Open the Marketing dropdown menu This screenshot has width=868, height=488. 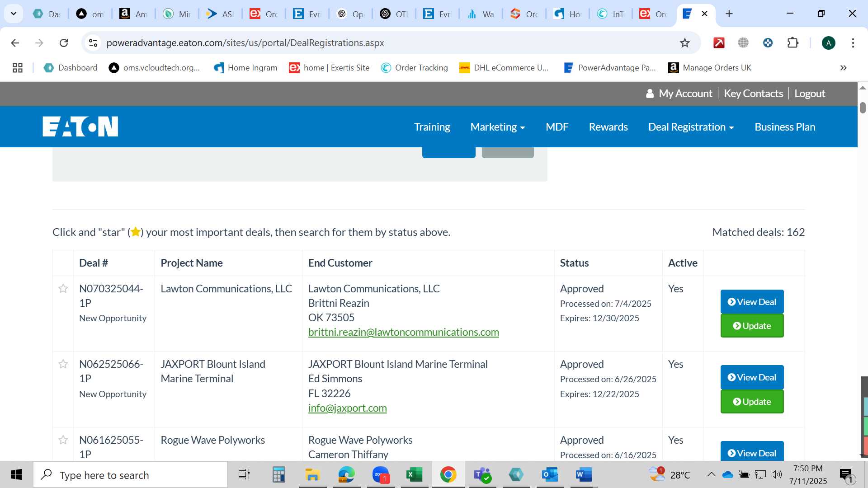497,127
